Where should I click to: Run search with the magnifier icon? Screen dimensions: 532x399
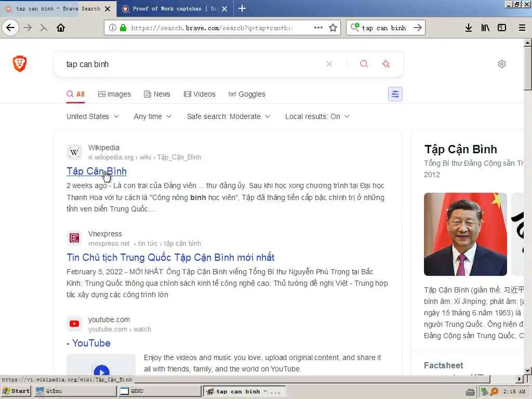364,64
